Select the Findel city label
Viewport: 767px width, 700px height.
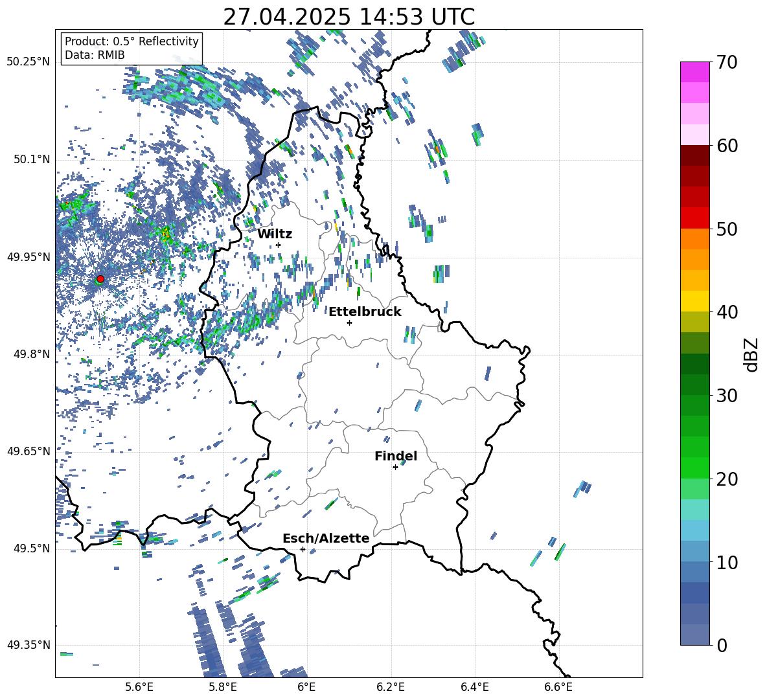(396, 456)
